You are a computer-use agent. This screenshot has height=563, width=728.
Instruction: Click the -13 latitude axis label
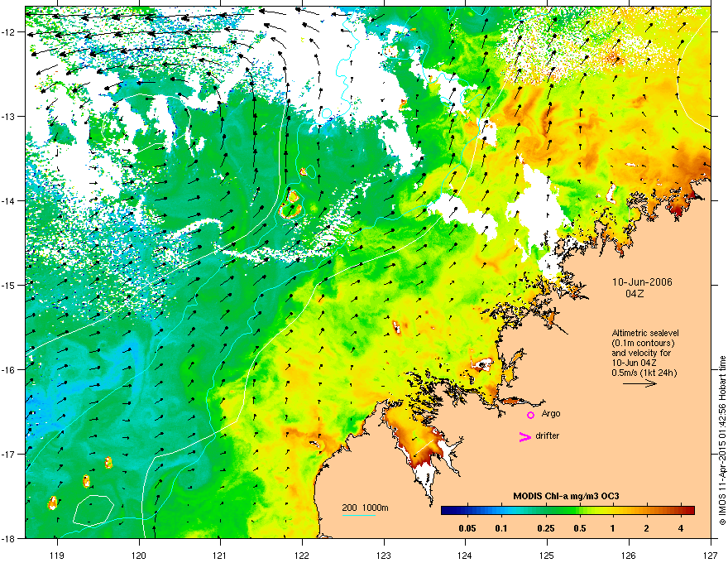pyautogui.click(x=10, y=116)
